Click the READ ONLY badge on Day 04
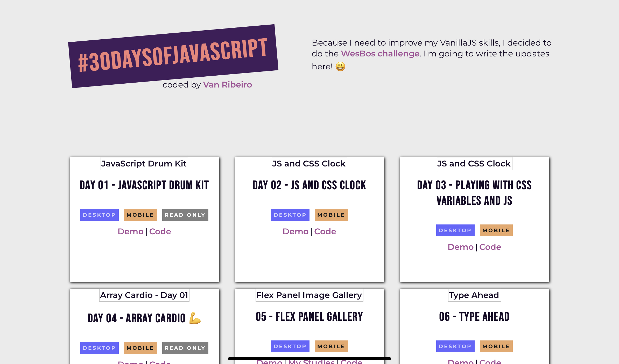 pos(185,347)
